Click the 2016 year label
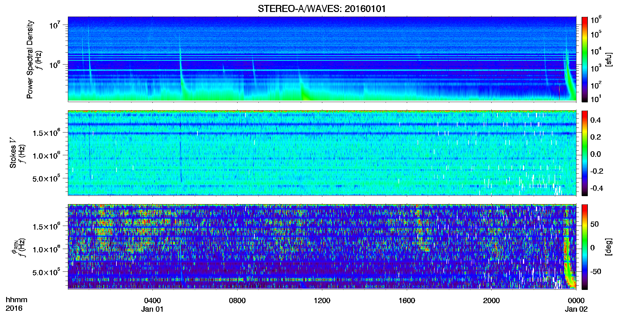Screen dimensions: 644x332 coord(14,308)
